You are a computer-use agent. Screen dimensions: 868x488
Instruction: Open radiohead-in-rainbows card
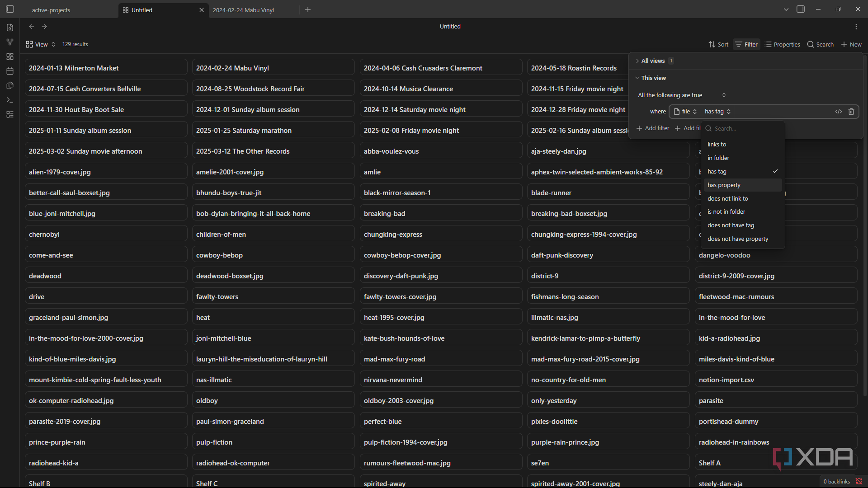776,442
